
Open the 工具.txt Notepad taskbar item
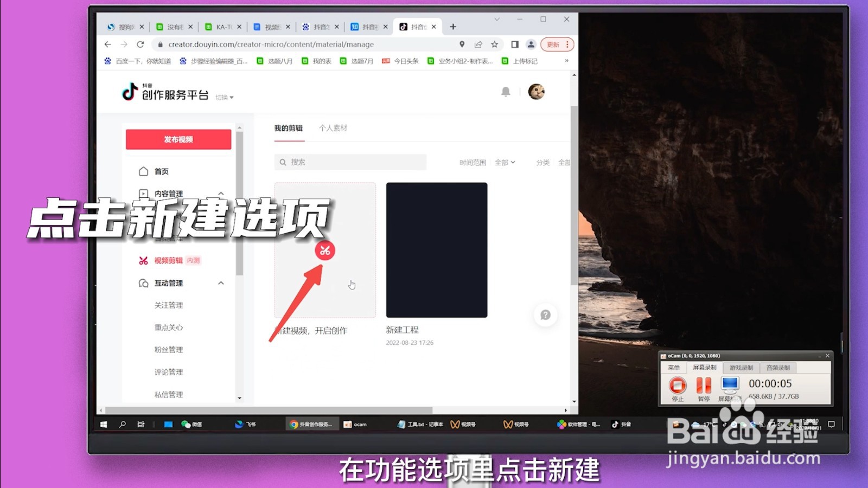tap(420, 425)
